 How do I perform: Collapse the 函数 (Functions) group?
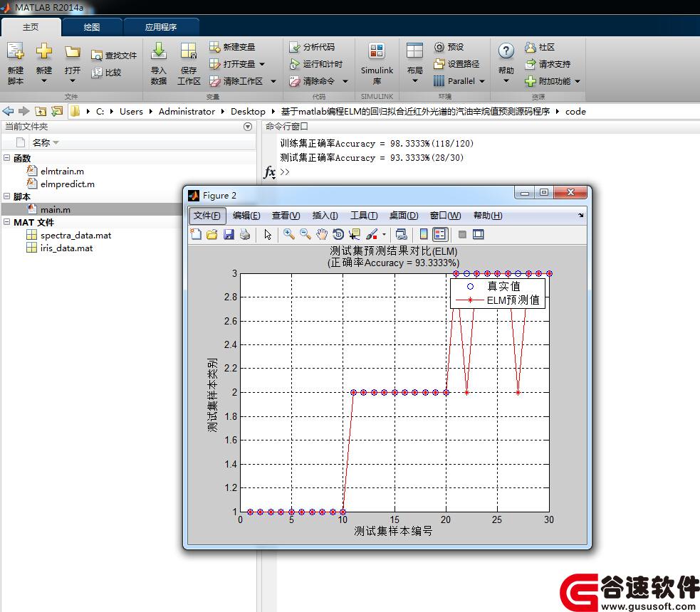click(6, 158)
